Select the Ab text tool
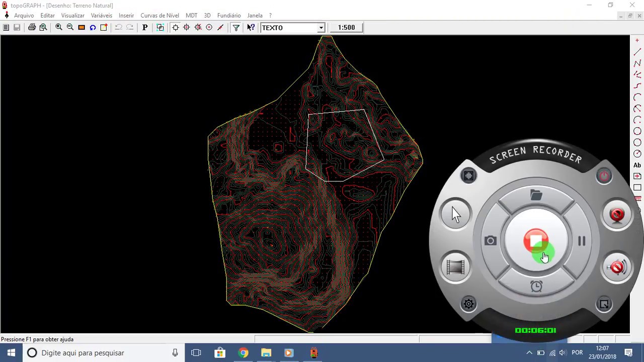This screenshot has height=362, width=644. coord(637,165)
